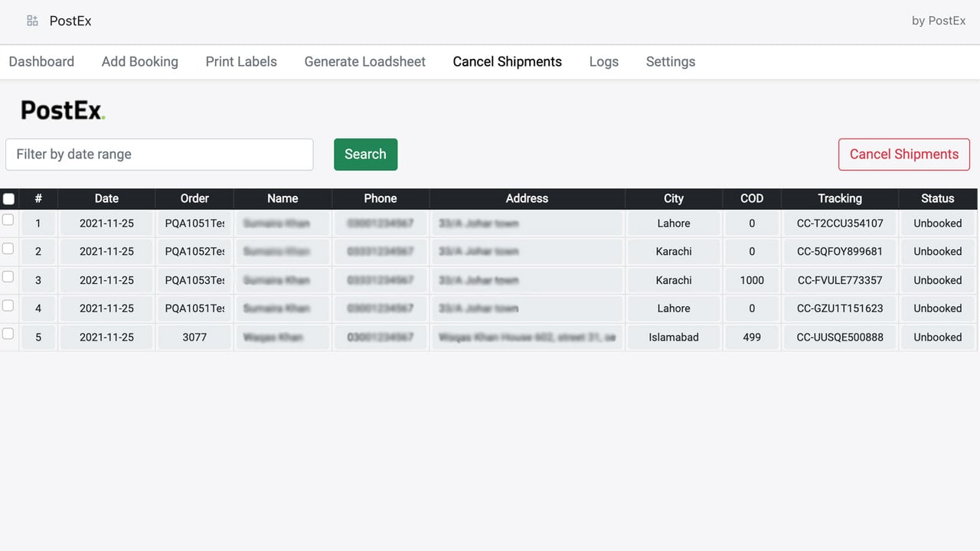Click the green Search button
Screen dimensions: 980x551
[x=365, y=155]
